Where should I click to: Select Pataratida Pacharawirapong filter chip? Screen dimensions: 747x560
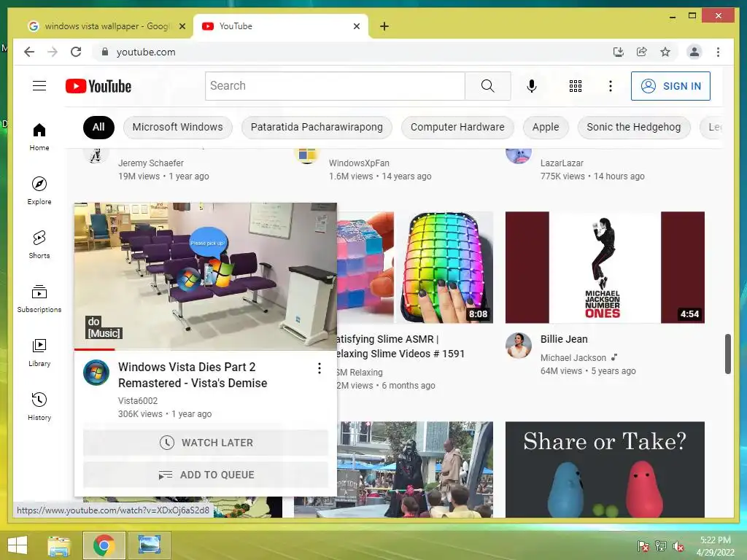(x=317, y=127)
